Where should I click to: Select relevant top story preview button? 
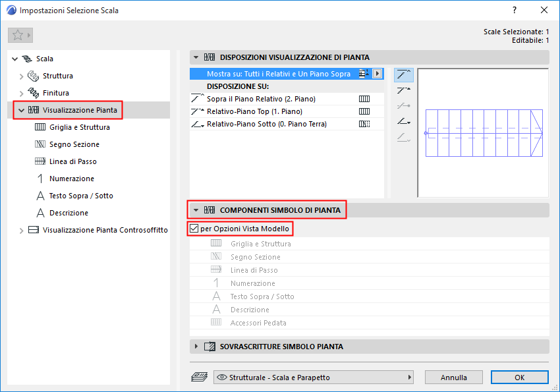tap(404, 90)
